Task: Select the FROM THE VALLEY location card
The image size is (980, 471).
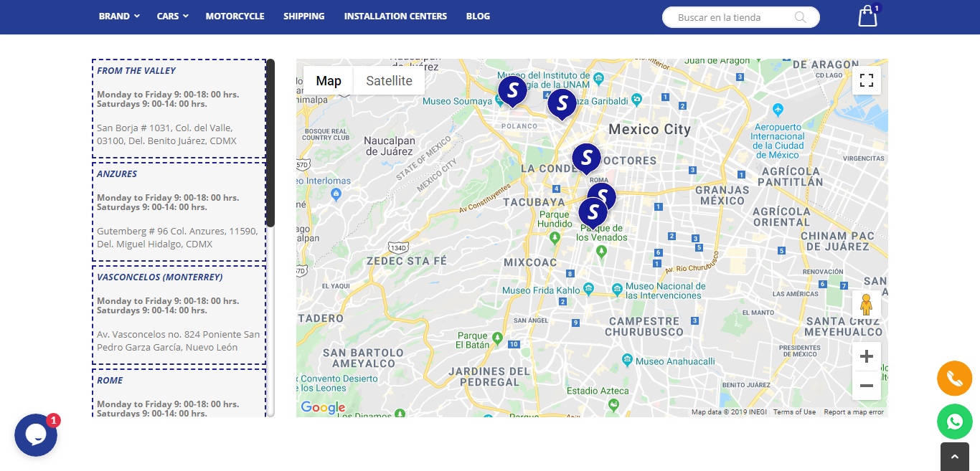Action: [179, 109]
